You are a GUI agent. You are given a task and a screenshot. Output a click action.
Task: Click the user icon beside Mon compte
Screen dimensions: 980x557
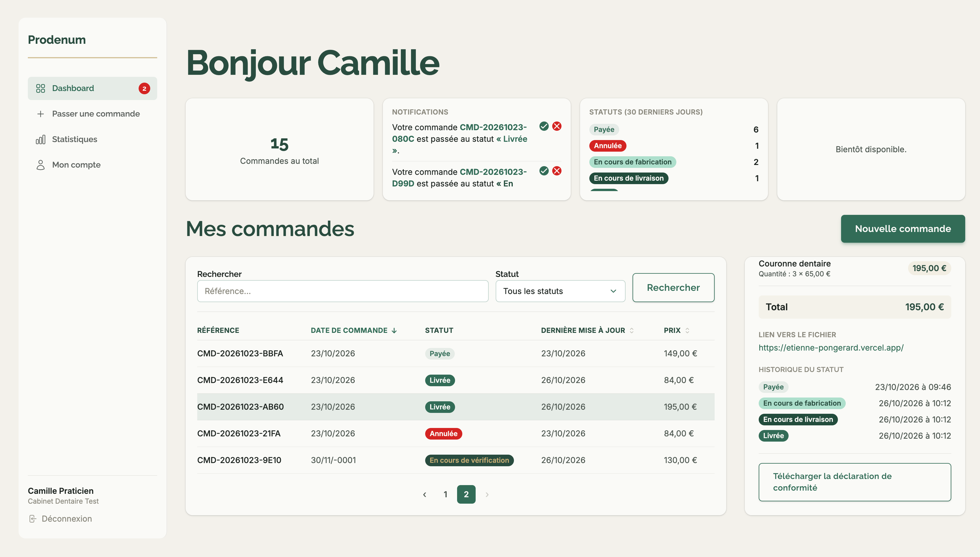(41, 165)
